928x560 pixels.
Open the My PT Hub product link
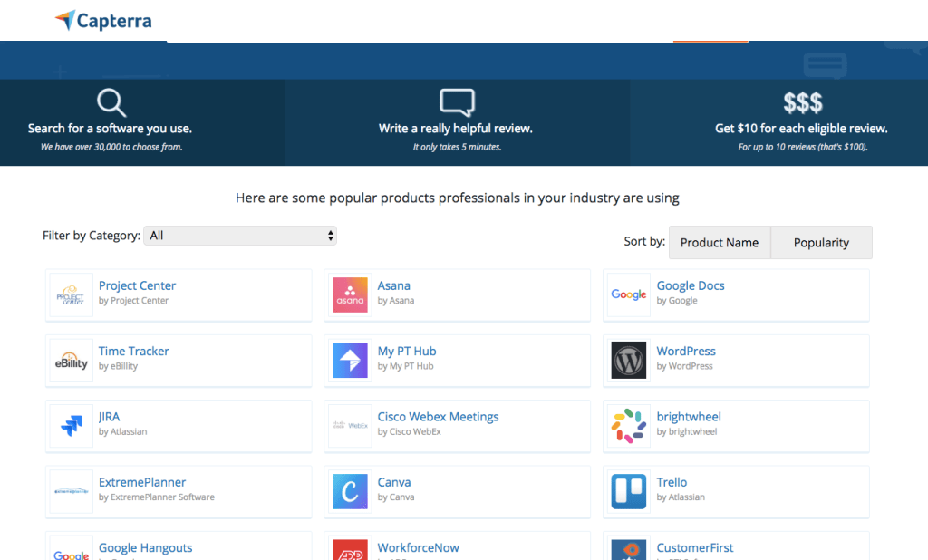coord(407,351)
